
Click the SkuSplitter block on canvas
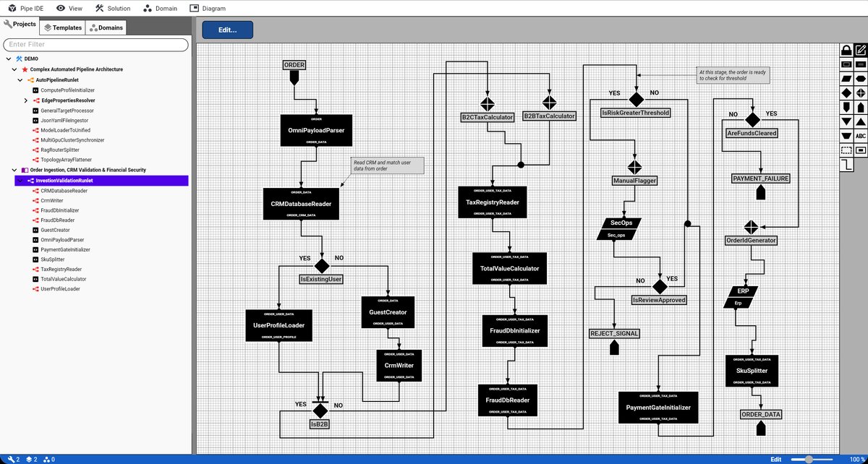pyautogui.click(x=752, y=371)
